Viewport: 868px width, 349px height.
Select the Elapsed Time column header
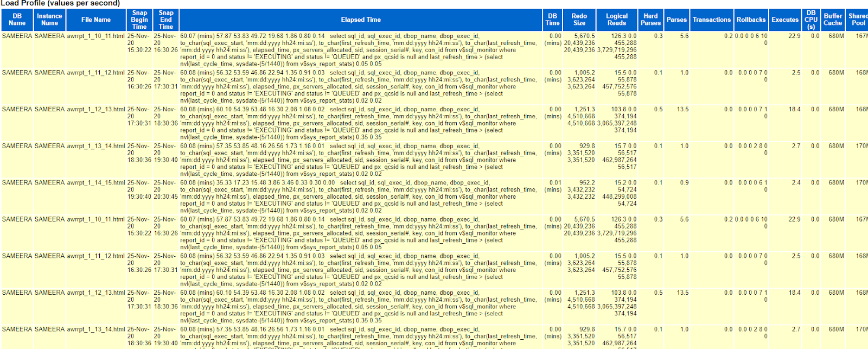[361, 20]
